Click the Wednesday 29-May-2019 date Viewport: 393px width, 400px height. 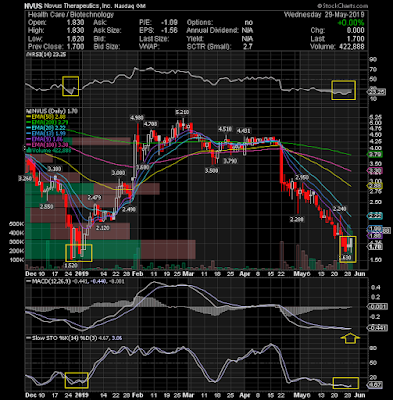pos(324,15)
